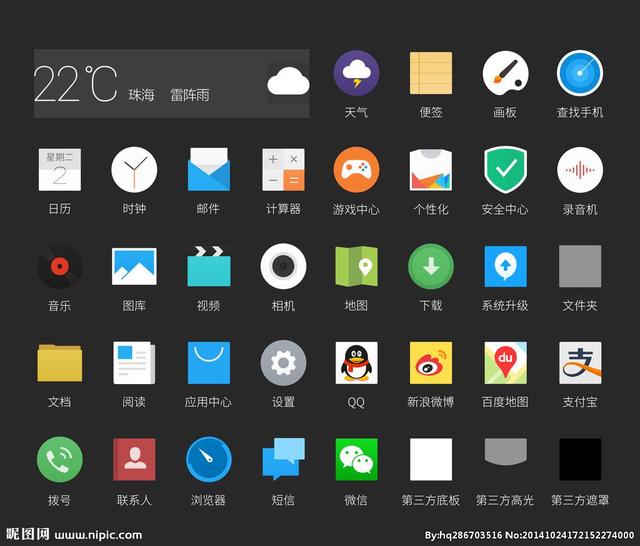Viewport: 640px width, 546px height.
Task: Tap the 查找手机 find phone icon
Action: pos(580,73)
